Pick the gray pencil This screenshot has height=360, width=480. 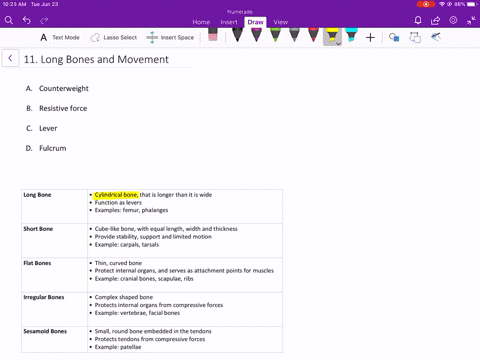pyautogui.click(x=294, y=35)
